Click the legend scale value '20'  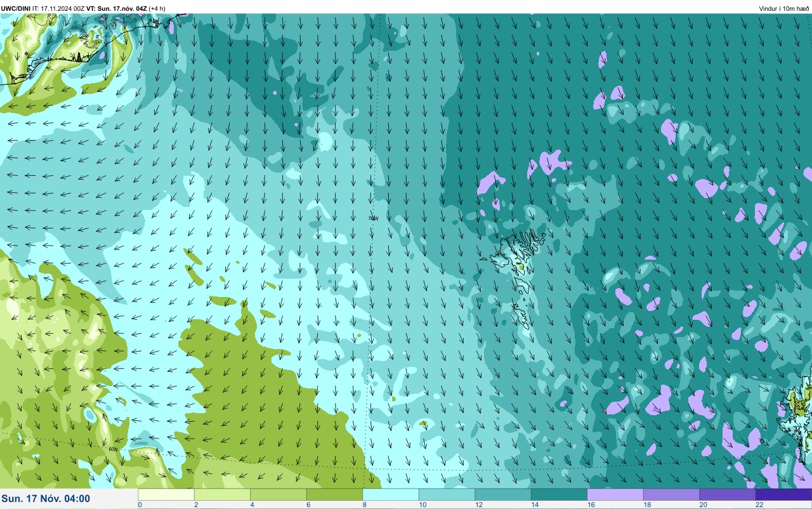tap(703, 505)
